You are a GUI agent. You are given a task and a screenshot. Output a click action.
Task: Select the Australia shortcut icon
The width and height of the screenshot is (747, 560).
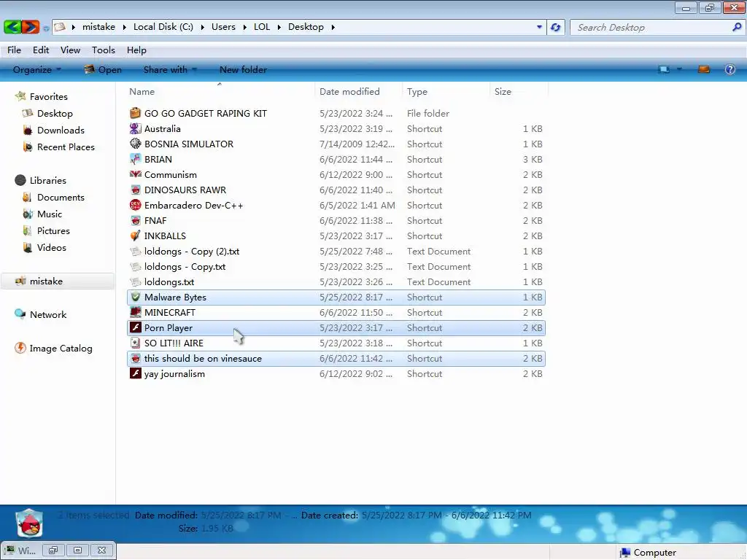pyautogui.click(x=135, y=128)
